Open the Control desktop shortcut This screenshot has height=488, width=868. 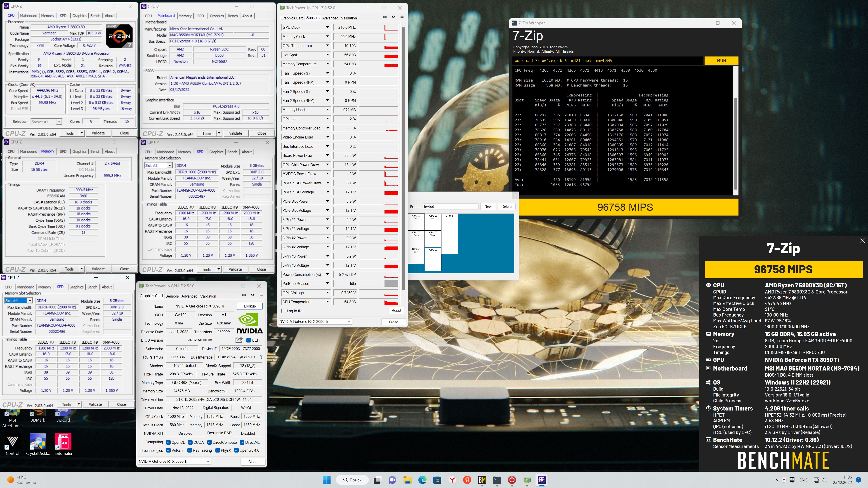coord(12,445)
